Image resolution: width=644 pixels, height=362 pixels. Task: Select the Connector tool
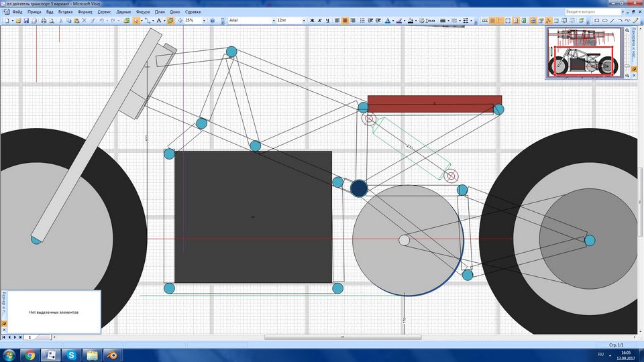[148, 21]
